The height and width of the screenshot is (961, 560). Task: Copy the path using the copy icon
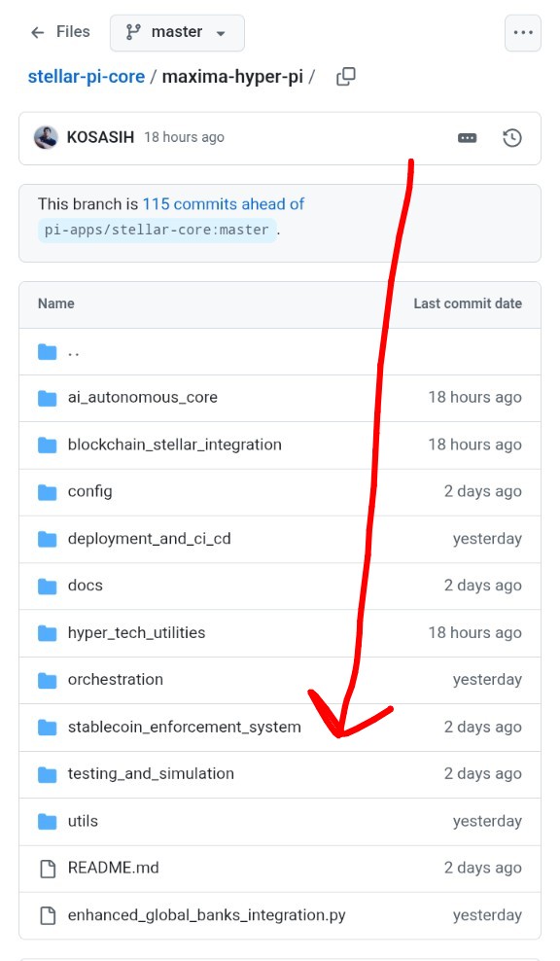tap(346, 77)
